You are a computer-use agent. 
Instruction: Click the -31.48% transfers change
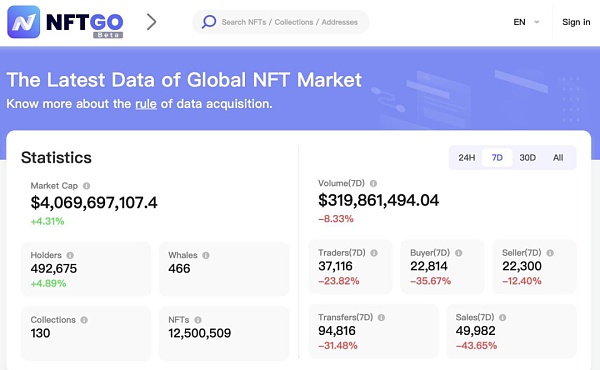[x=338, y=346]
